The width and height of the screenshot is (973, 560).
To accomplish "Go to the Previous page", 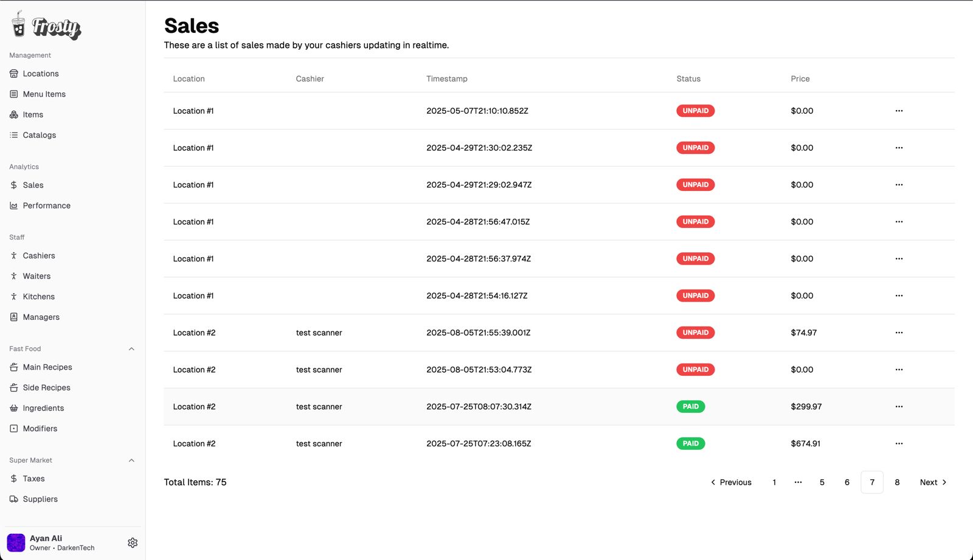I will coord(731,482).
